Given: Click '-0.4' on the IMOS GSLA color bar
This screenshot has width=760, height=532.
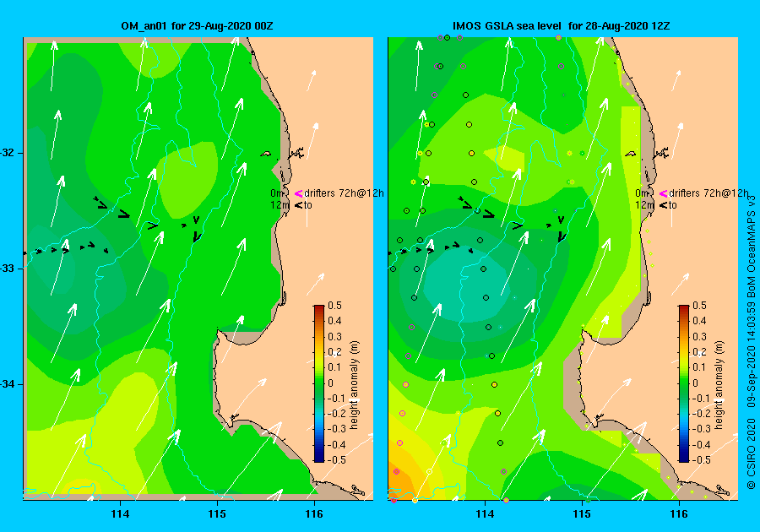Looking at the screenshot, I should tap(700, 445).
